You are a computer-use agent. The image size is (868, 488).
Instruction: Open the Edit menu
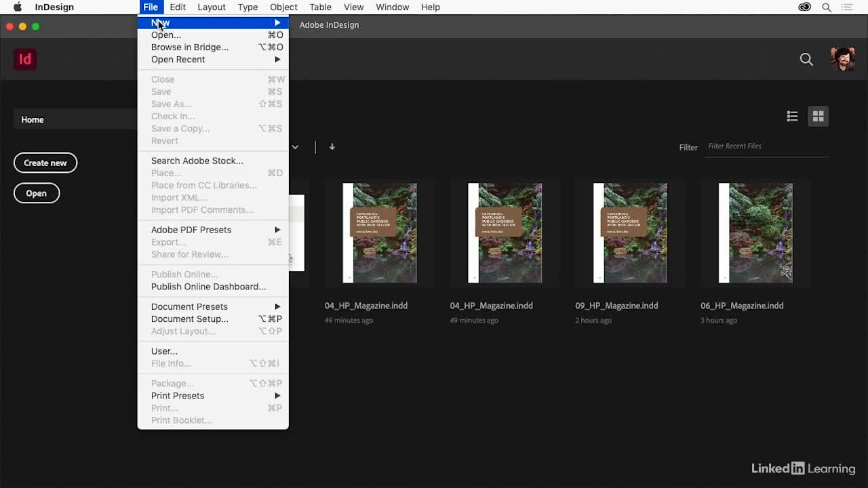[x=178, y=7]
